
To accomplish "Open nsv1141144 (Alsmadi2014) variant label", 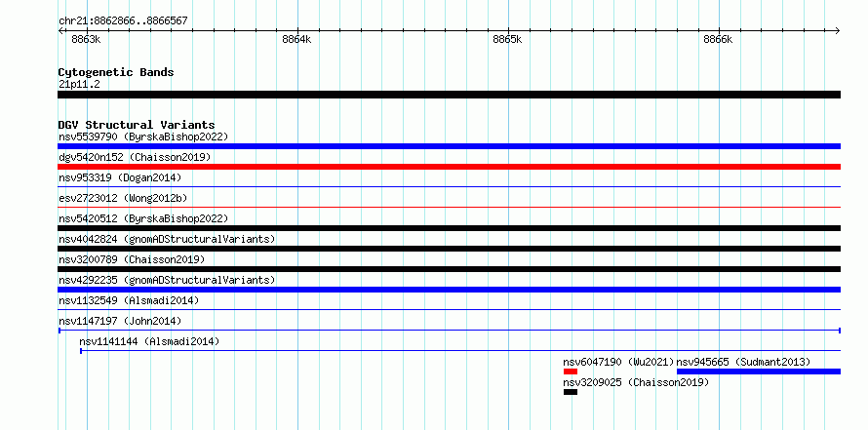I will [149, 341].
